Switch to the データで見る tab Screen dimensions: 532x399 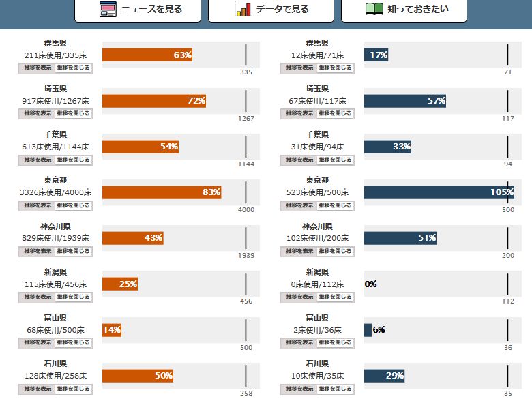pyautogui.click(x=271, y=10)
